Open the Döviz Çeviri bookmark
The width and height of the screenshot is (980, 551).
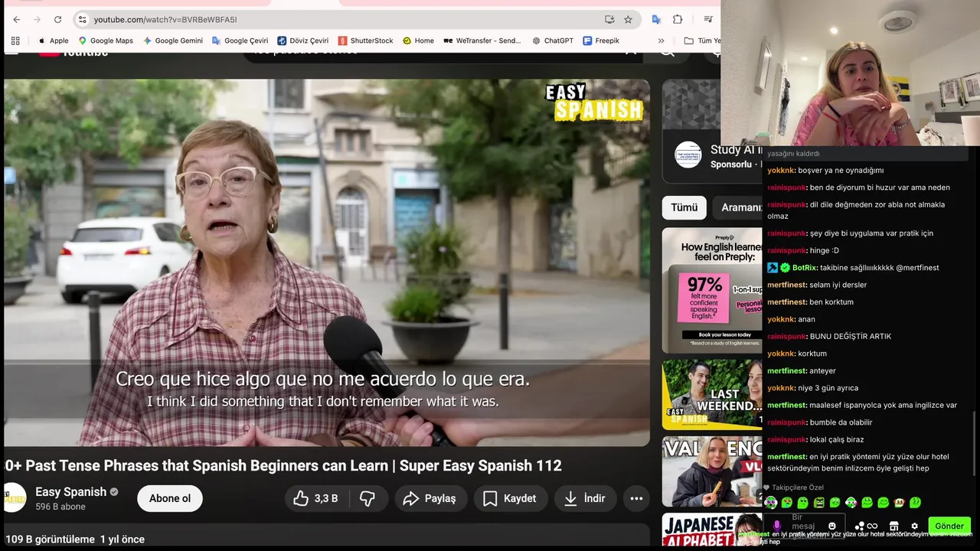pyautogui.click(x=303, y=41)
